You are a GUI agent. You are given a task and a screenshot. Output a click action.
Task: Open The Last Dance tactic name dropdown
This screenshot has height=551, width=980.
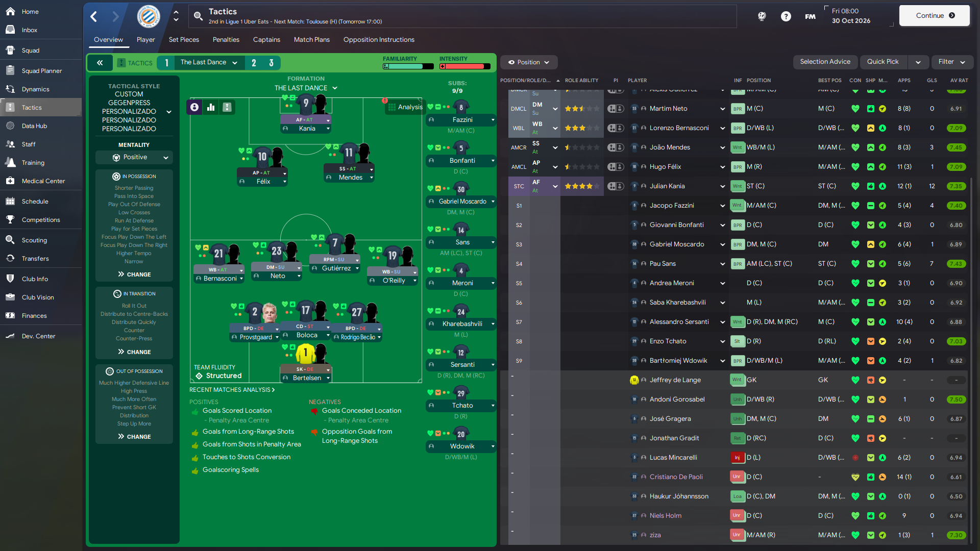pos(209,62)
